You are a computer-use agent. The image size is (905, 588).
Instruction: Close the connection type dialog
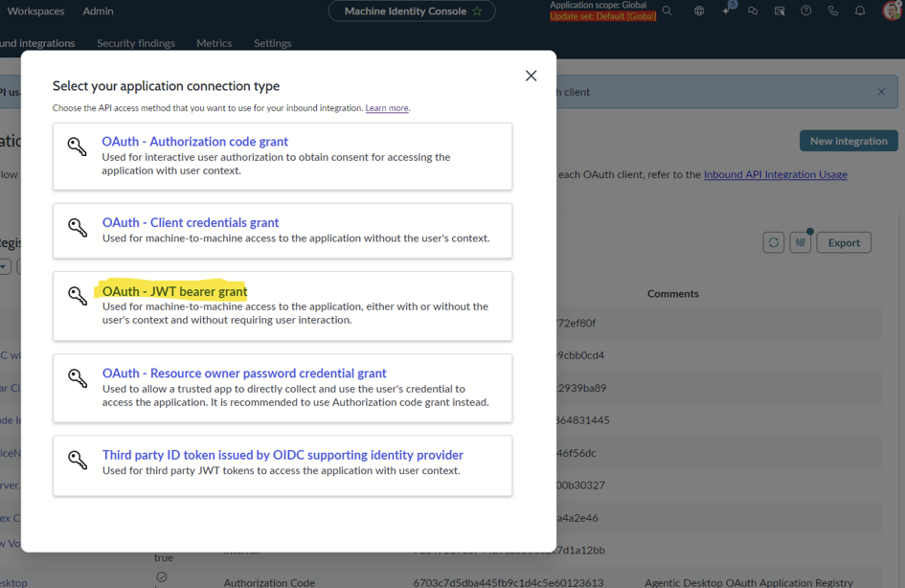(531, 76)
